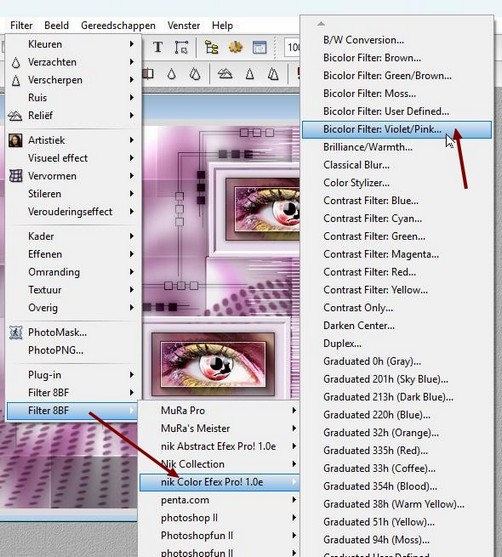Open nik Abstract Efex Pro! 1.0e group
502x557 pixels.
coord(219,446)
